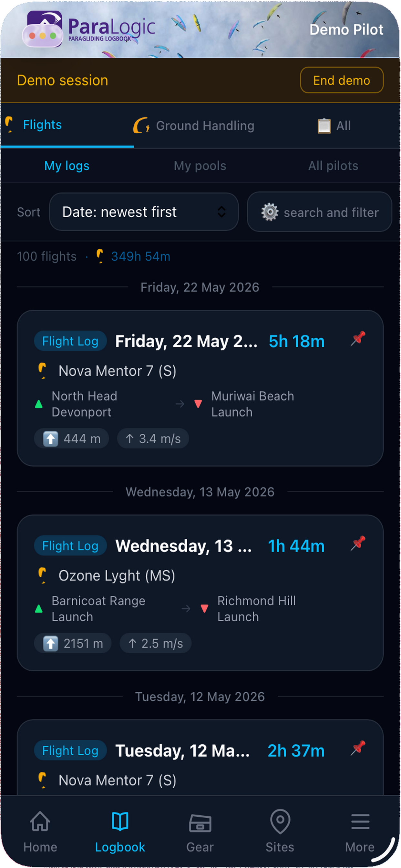Viewport: 401px width, 868px height.
Task: Click the 444 m altitude badge
Action: pyautogui.click(x=71, y=439)
